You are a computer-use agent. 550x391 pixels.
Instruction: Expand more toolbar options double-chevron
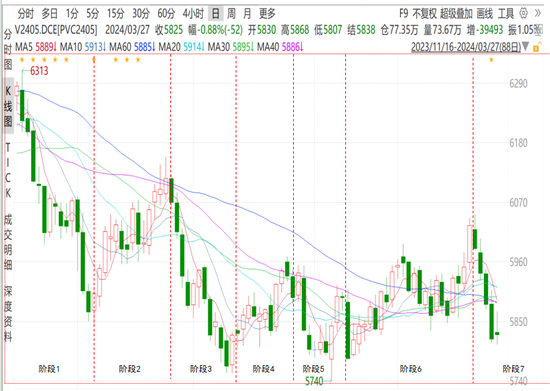(x=538, y=14)
